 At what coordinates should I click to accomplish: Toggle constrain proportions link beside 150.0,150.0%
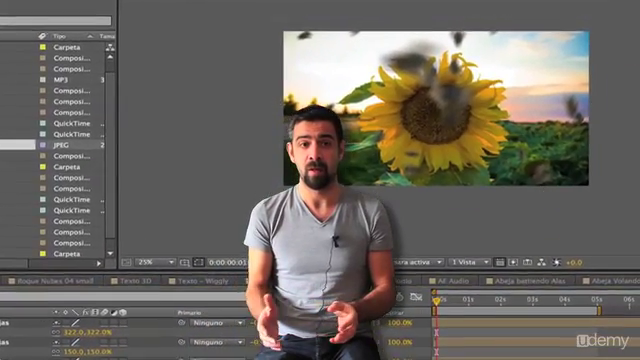(56, 352)
